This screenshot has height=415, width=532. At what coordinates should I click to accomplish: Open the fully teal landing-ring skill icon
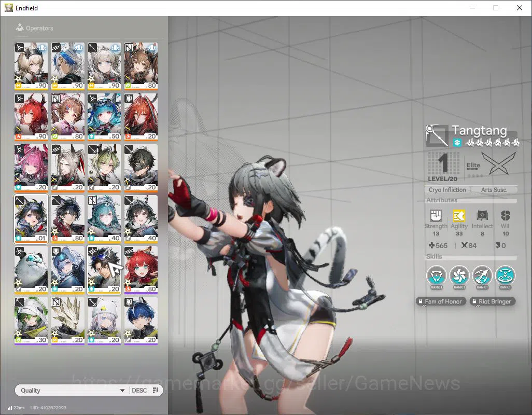pyautogui.click(x=505, y=275)
